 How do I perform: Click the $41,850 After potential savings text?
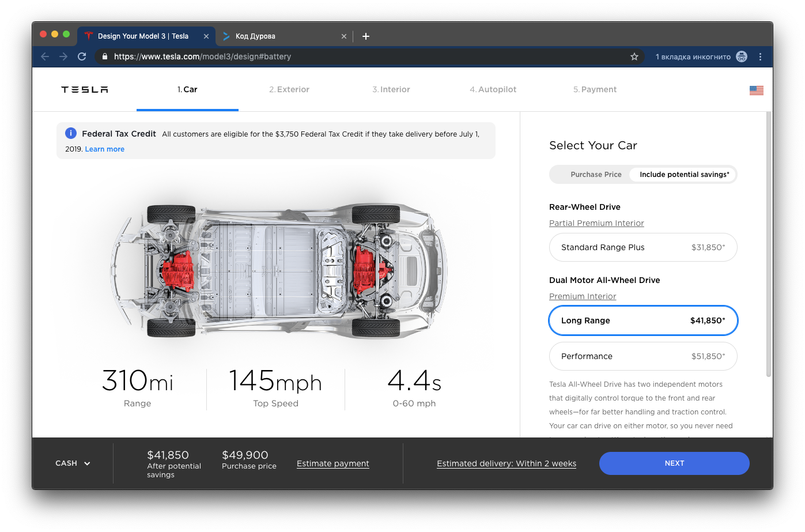pyautogui.click(x=174, y=464)
